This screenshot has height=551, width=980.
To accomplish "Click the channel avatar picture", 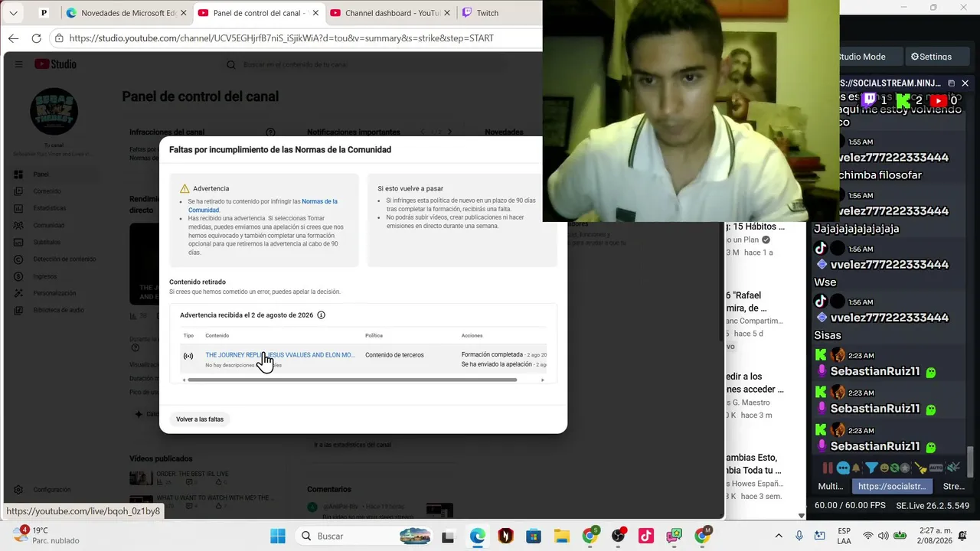I will 54,112.
